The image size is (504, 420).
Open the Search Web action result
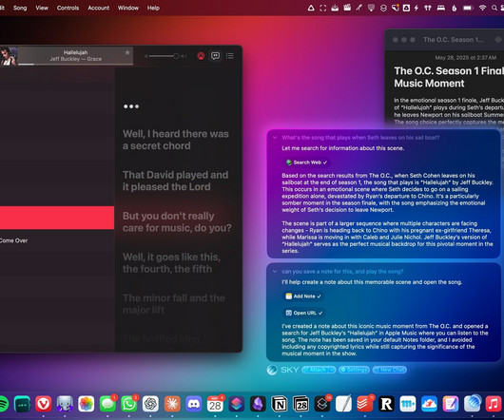(x=306, y=162)
